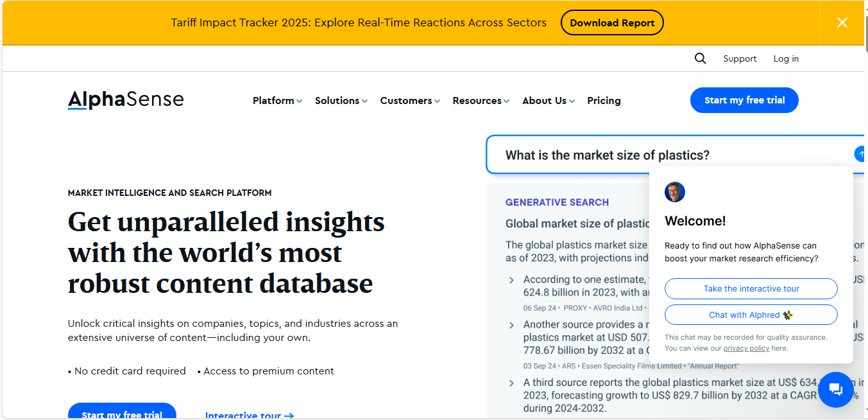Click the Interactive tour arrow link
This screenshot has width=868, height=420.
click(250, 415)
